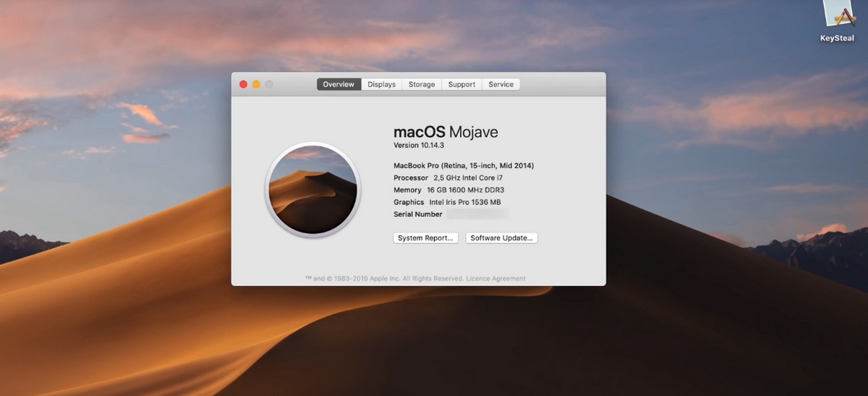Close the About This Mac window
Image resolution: width=868 pixels, height=396 pixels.
[243, 85]
